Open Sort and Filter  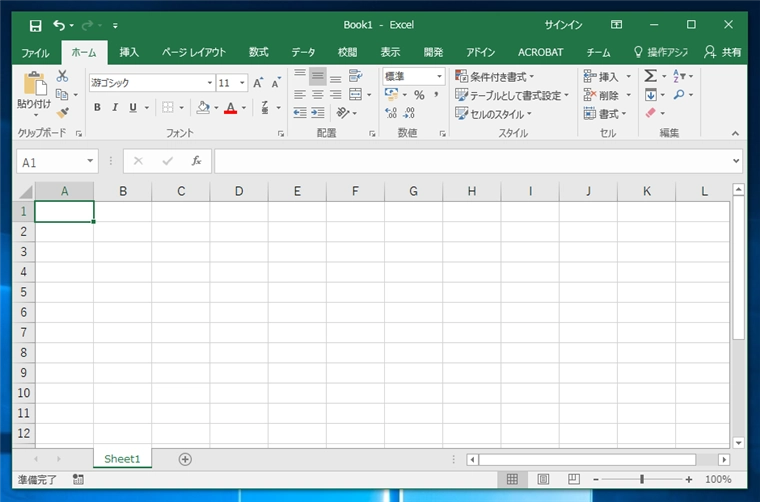[679, 76]
